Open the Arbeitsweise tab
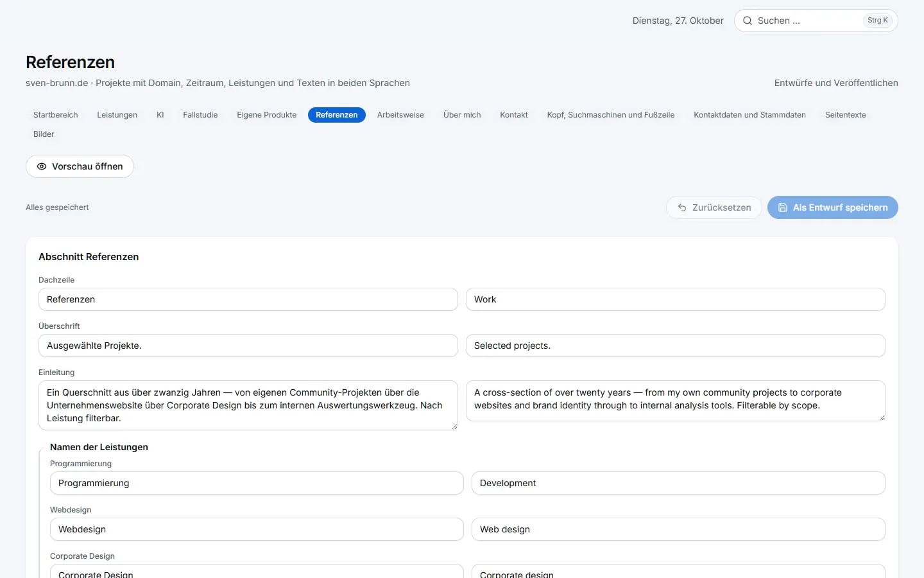The image size is (924, 578). [400, 115]
